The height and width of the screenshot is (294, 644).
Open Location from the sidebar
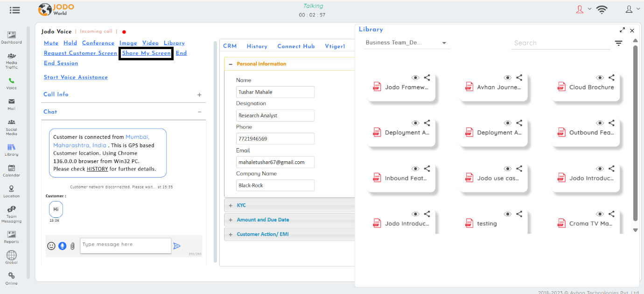[11, 188]
